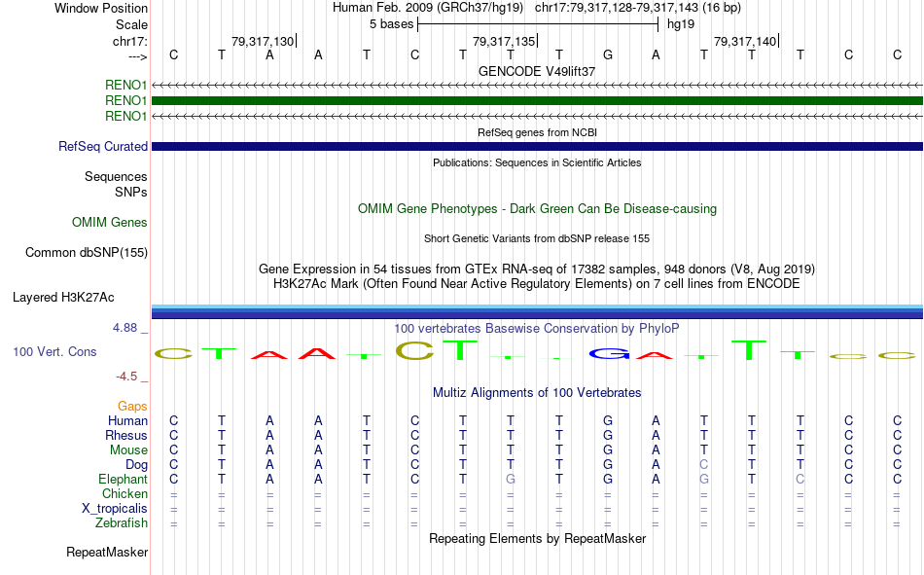Click the 5 bases scale bar
Image resolution: width=924 pixels, height=575 pixels.
(x=538, y=24)
